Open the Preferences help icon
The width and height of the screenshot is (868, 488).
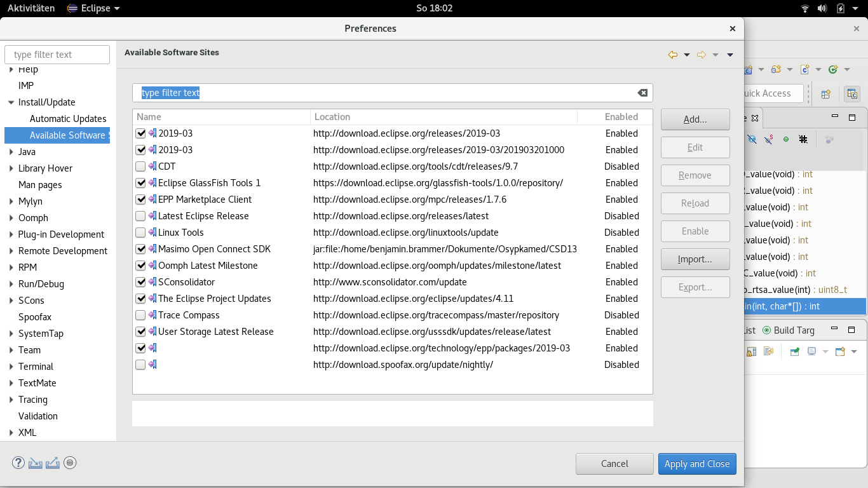[x=18, y=463]
